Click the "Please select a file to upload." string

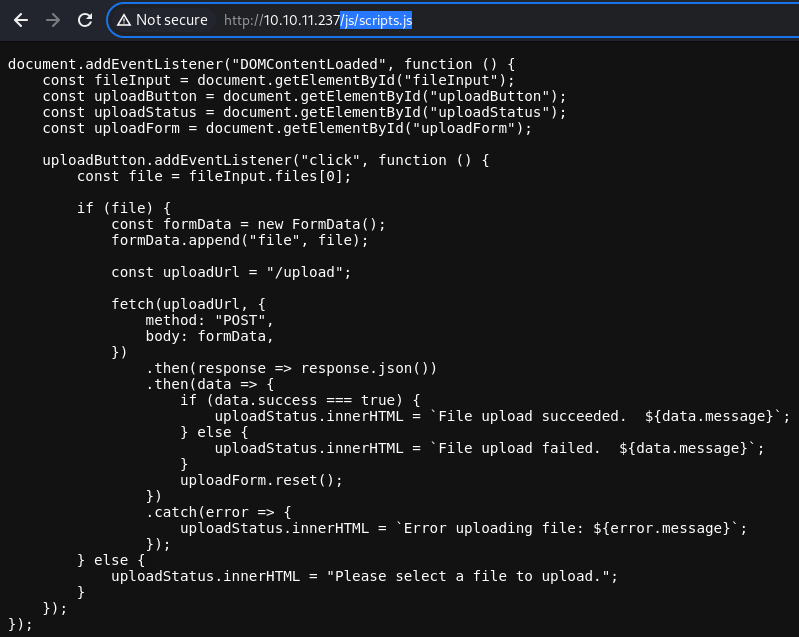pos(468,576)
